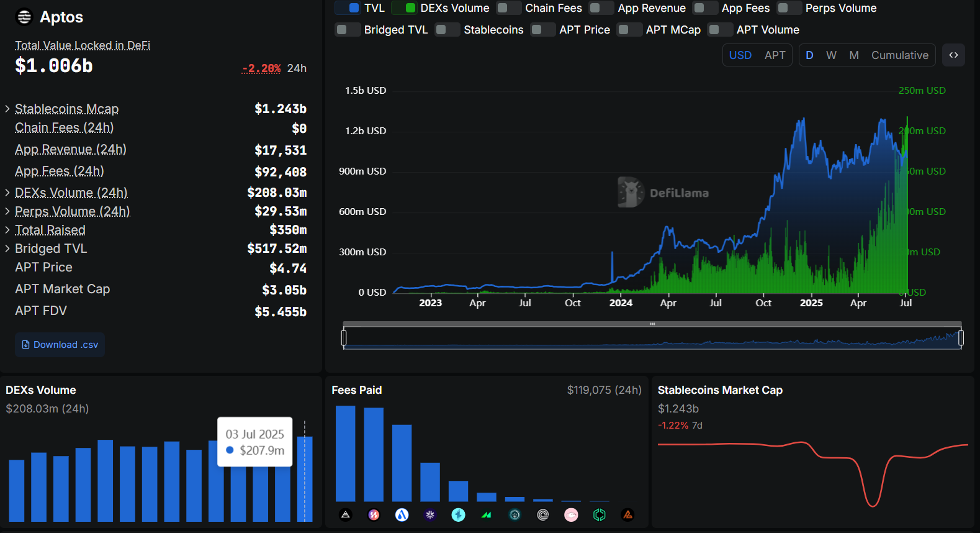This screenshot has height=533, width=980.
Task: Disable the TVL chart toggle
Action: tap(348, 8)
